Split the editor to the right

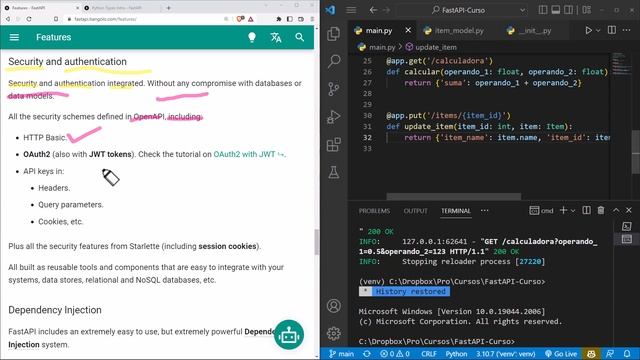[612, 30]
